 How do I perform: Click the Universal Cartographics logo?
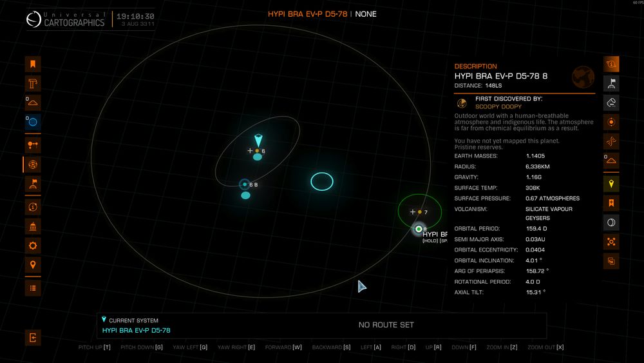66,19
